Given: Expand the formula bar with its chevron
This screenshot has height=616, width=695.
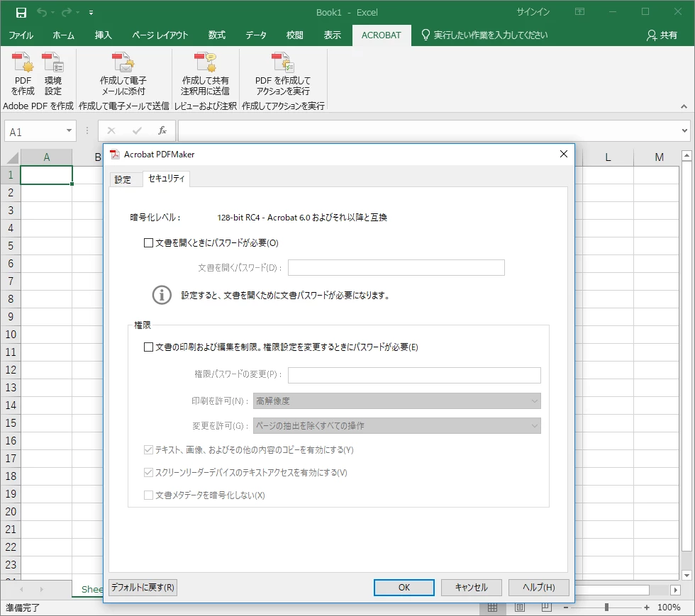Looking at the screenshot, I should coord(685,130).
